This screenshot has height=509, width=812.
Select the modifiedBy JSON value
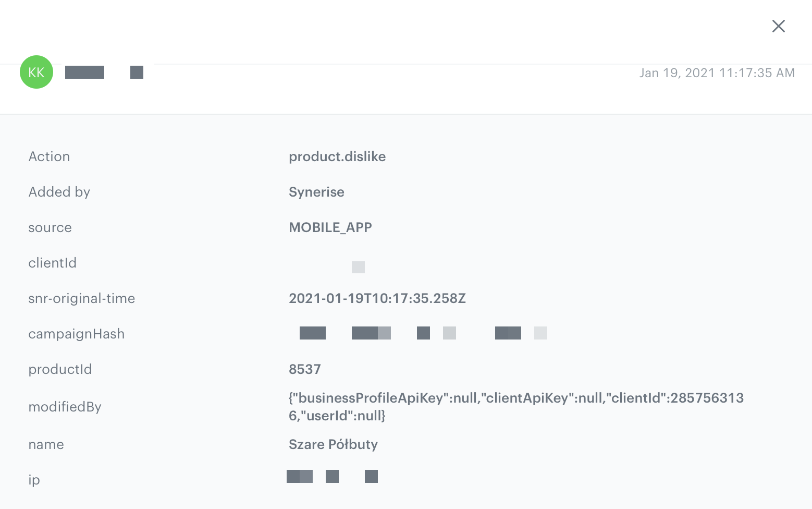[516, 407]
